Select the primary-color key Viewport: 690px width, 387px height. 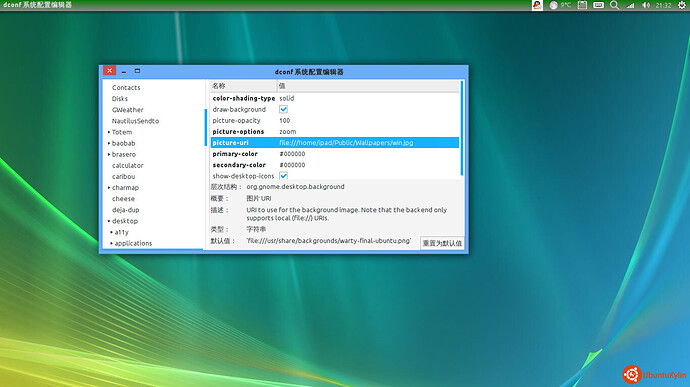(x=235, y=154)
